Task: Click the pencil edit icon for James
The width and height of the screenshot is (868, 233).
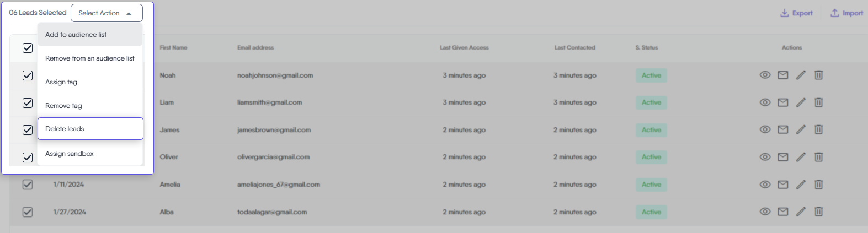Action: click(x=801, y=129)
